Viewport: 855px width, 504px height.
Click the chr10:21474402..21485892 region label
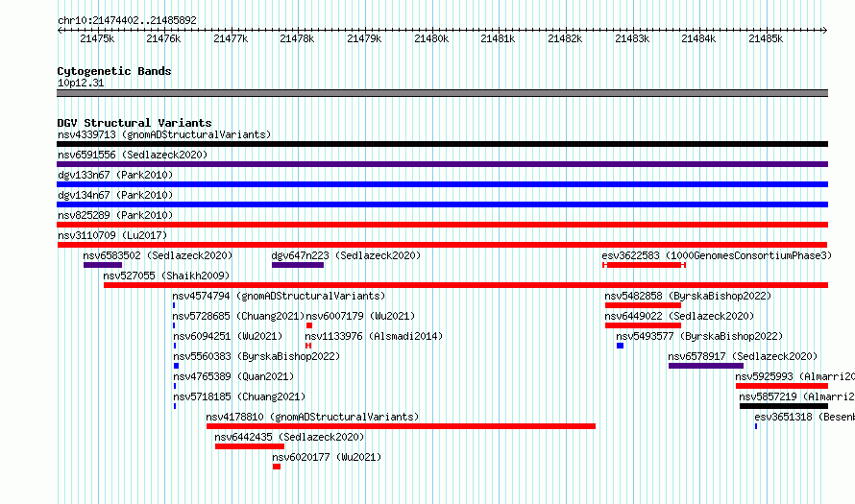127,20
